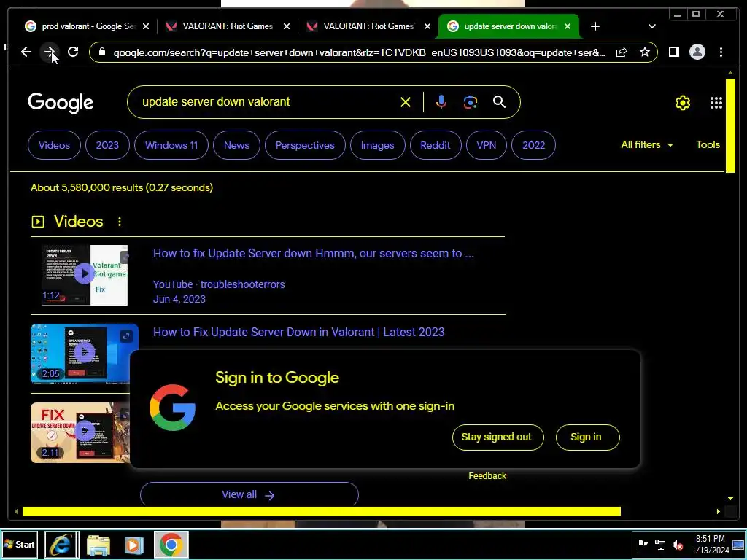Close the active update server tab
747x560 pixels.
click(568, 26)
